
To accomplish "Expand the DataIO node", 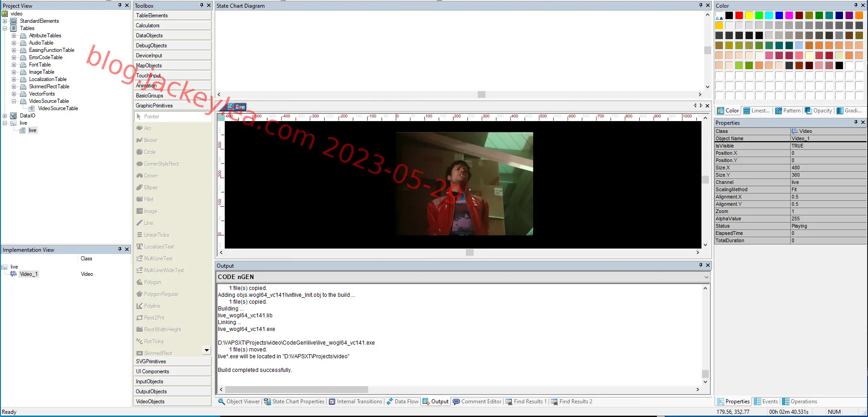I will point(5,116).
